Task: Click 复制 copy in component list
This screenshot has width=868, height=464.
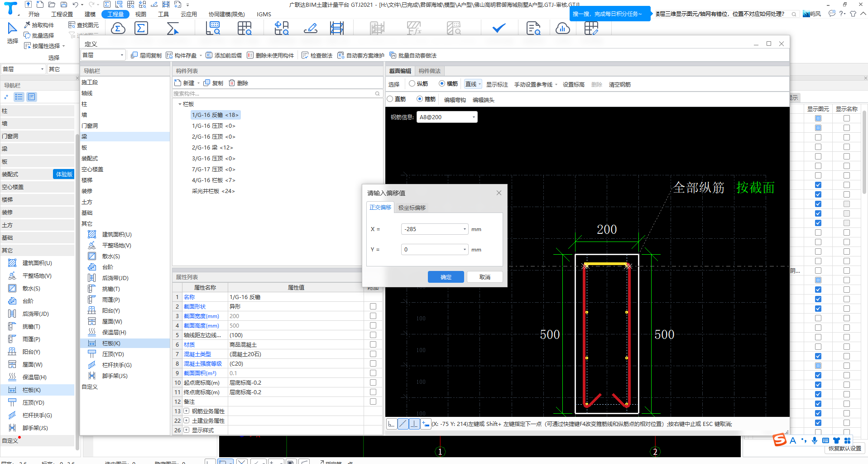Action: pos(213,83)
